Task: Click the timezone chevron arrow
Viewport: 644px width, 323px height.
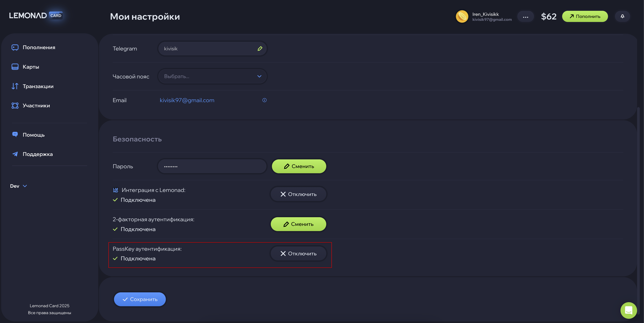Action: click(x=259, y=76)
